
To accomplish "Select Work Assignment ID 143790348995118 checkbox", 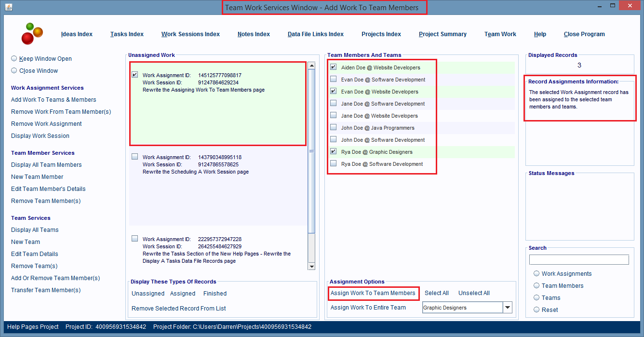I will point(134,157).
